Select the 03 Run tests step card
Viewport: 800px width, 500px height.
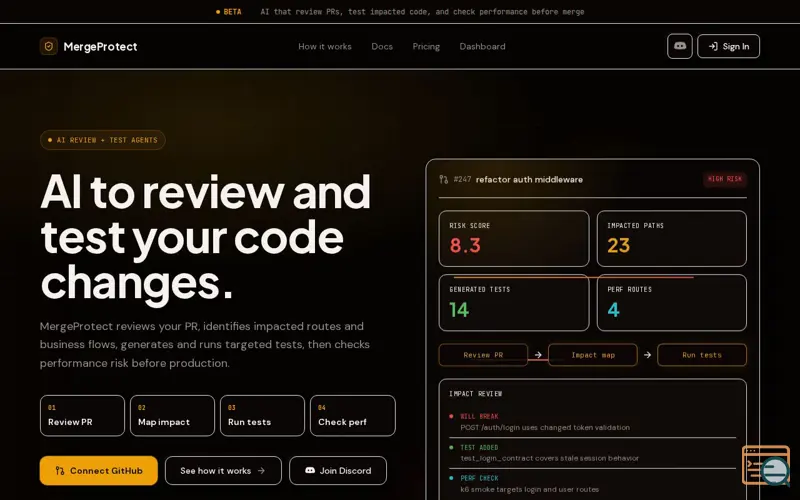[x=262, y=415]
